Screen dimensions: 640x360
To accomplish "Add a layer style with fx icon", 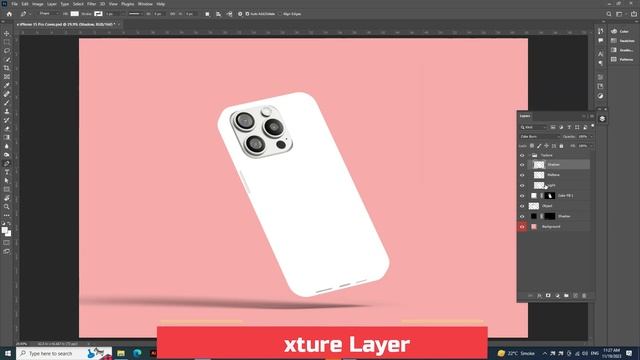I will click(539, 296).
